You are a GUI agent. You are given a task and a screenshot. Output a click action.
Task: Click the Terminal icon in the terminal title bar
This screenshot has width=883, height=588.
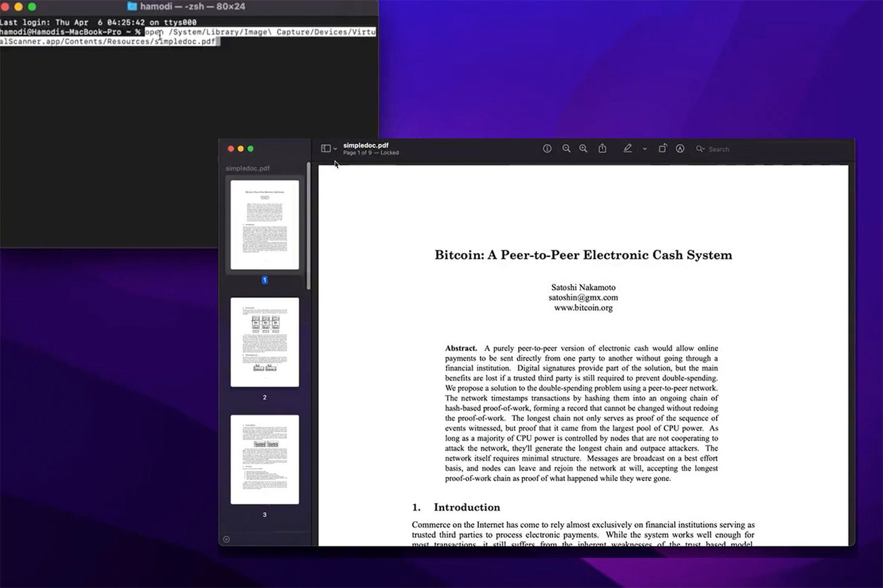(131, 7)
